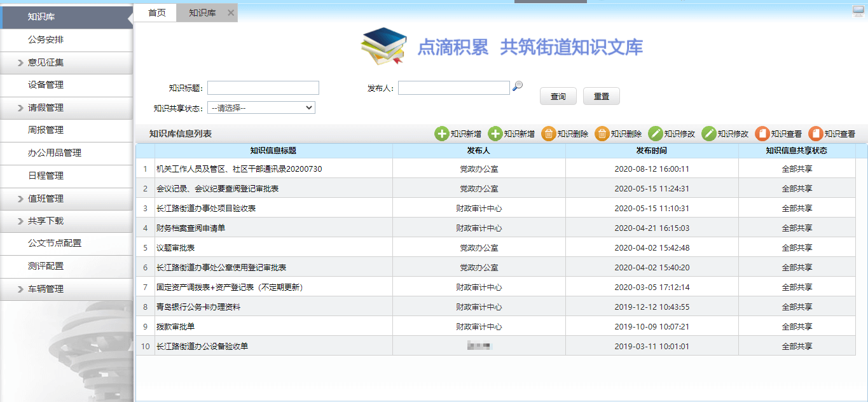Click the stacked books logo icon

[x=383, y=46]
